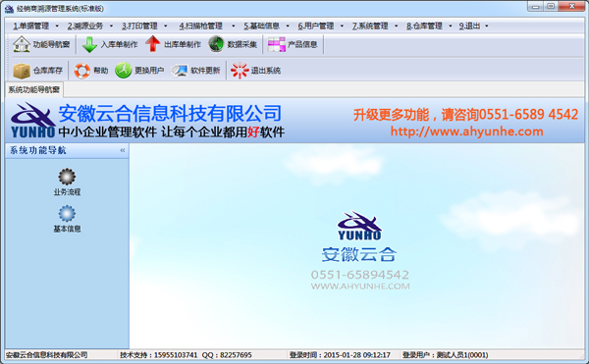Viewport: 589px width, 364px height.
Task: Expand dropdown arrow beside 7.系统管理
Action: pos(396,26)
